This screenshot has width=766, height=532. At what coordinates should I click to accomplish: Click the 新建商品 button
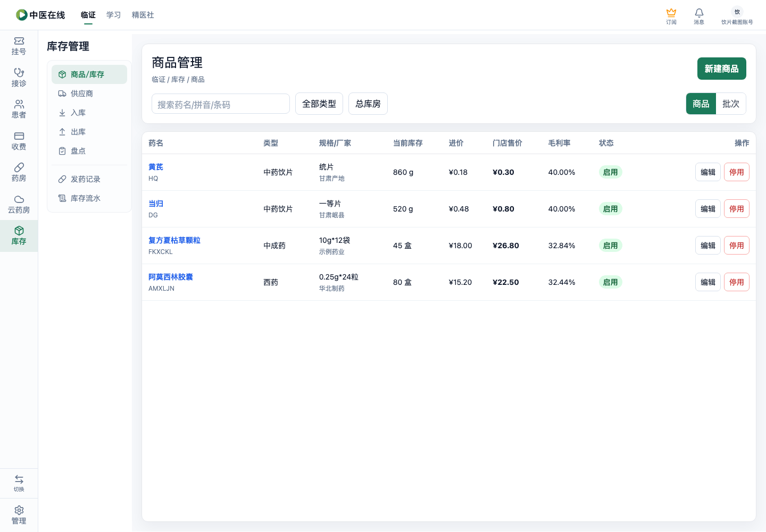click(x=722, y=69)
